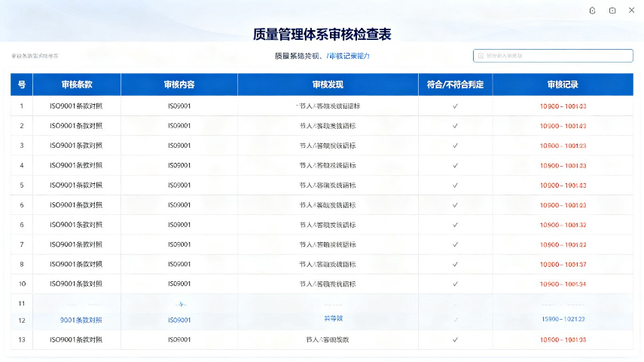The height and width of the screenshot is (362, 644).
Task: Click the check mark in row 2
Action: click(x=455, y=126)
